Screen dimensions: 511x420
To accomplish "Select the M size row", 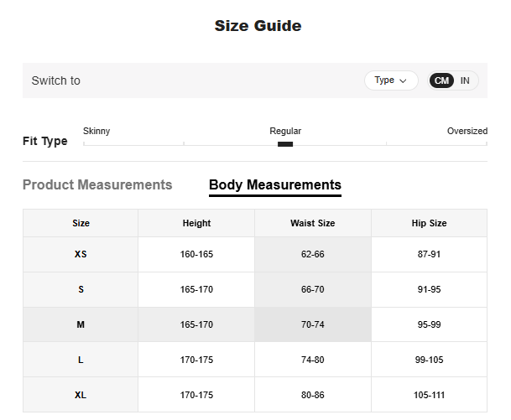I will (x=81, y=324).
